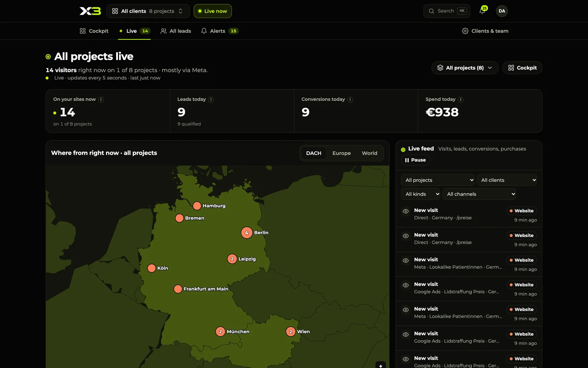Open the All clients 8 projects switcher
Viewport: 588px width, 368px height.
(x=148, y=11)
